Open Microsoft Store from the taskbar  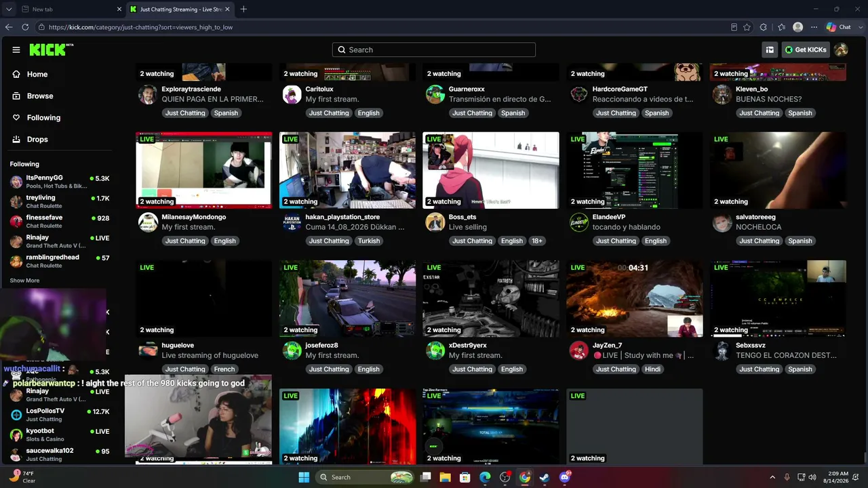click(465, 477)
